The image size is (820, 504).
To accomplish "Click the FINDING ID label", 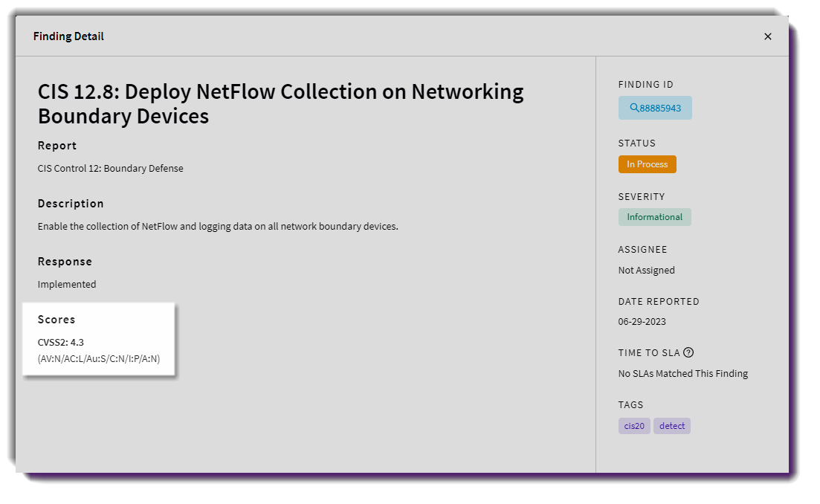I will point(646,84).
